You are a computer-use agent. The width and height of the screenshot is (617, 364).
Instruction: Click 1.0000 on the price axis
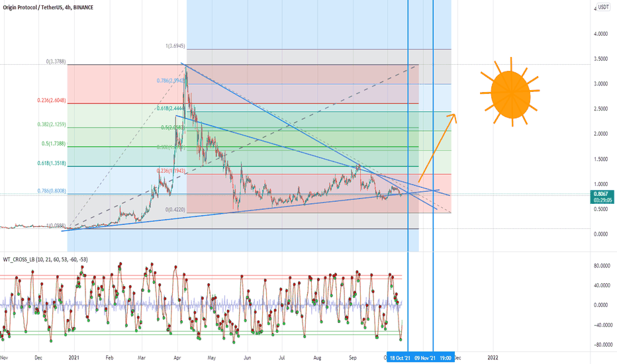click(600, 184)
